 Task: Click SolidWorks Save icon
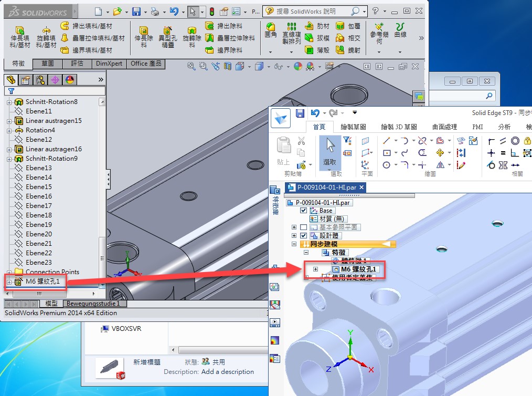pyautogui.click(x=136, y=12)
